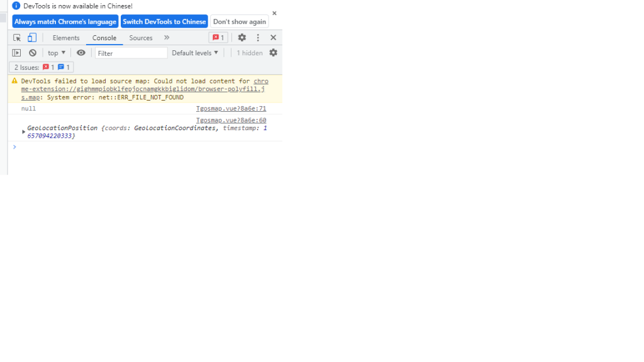Create a live expression with eye icon
Screen dimensions: 644x362
[x=81, y=53]
